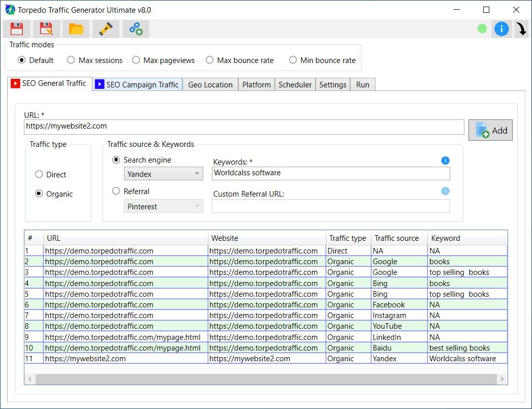Image resolution: width=532 pixels, height=409 pixels.
Task: Click the scrollbar right arrow under the table
Action: click(x=502, y=379)
